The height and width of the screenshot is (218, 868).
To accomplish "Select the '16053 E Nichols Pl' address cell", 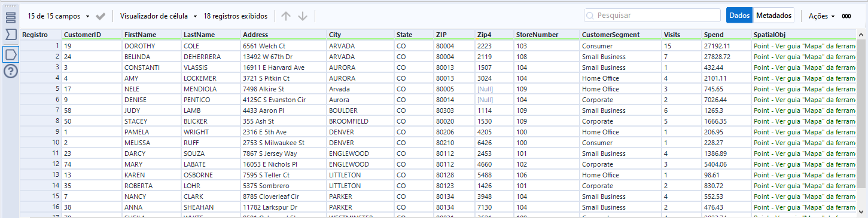I will (284, 164).
